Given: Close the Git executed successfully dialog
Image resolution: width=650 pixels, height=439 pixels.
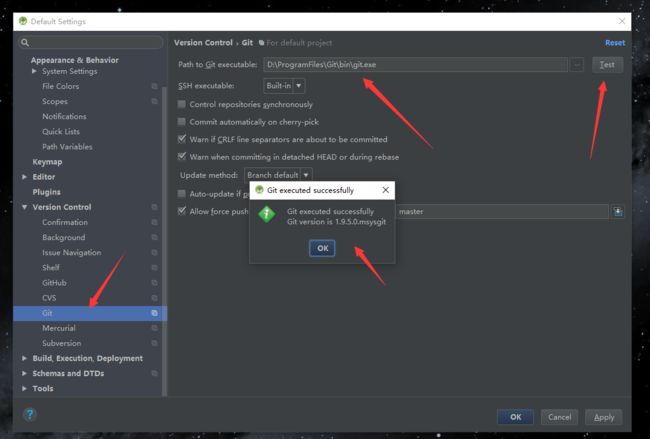Looking at the screenshot, I should pos(386,190).
